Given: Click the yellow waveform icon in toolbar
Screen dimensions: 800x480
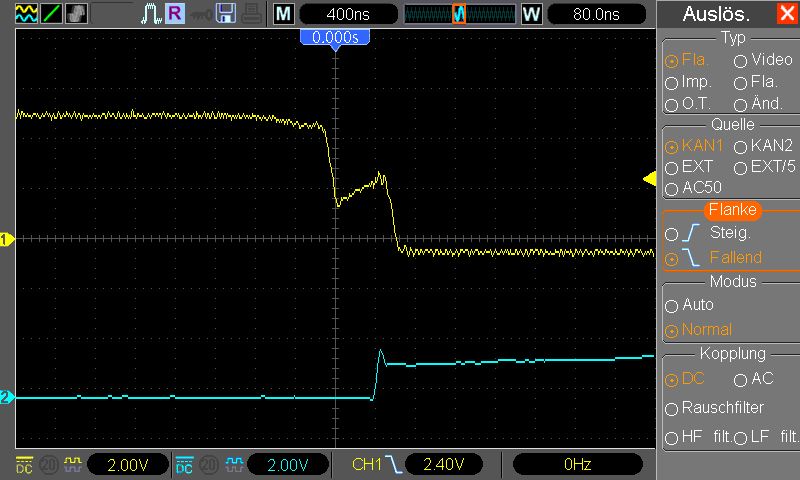Looking at the screenshot, I should point(25,14).
